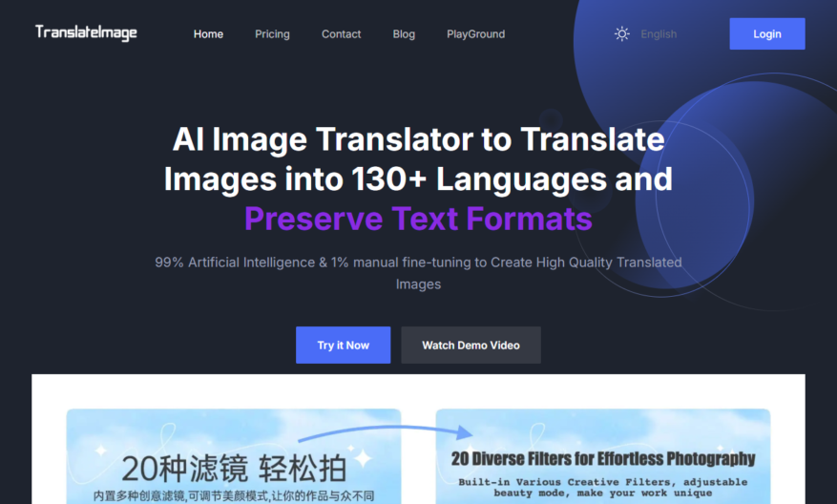
Task: Click the Login button
Action: pos(767,33)
